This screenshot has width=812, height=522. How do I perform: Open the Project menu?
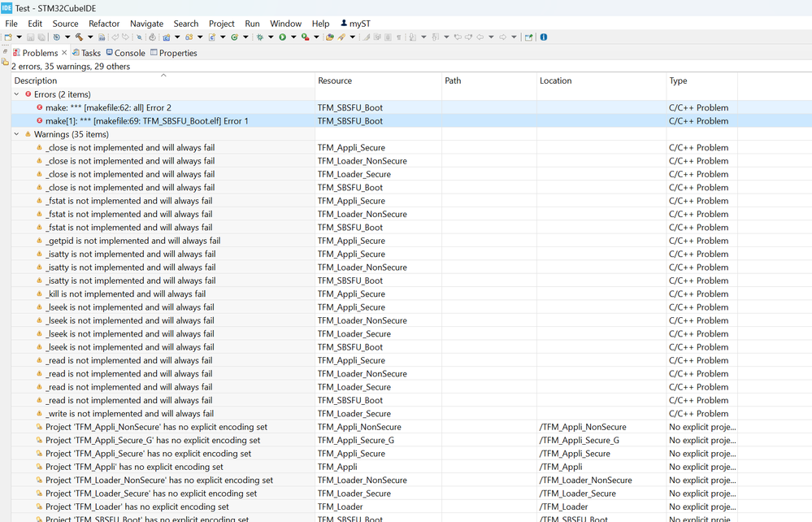[222, 24]
